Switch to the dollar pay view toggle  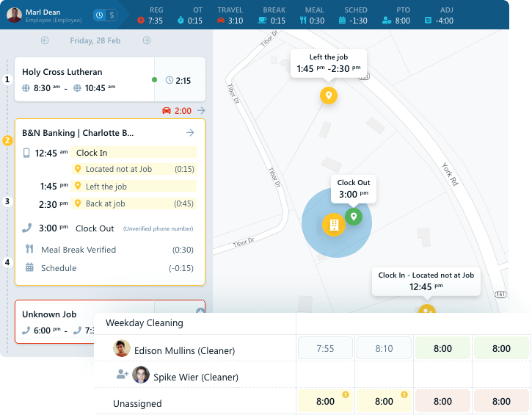click(112, 15)
